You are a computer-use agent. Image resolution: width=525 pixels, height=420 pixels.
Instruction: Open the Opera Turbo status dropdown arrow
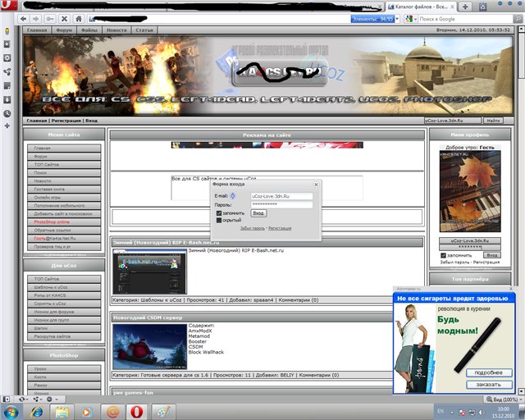(x=57, y=399)
